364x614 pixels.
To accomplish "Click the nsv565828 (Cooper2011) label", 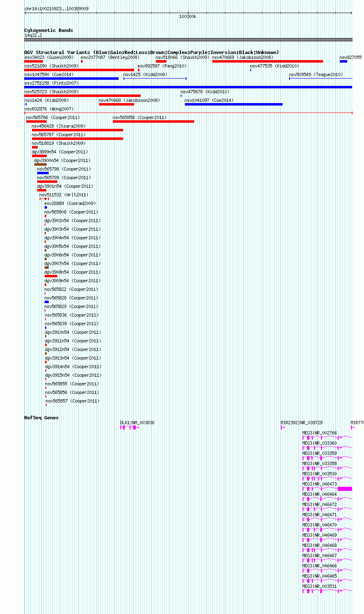I will point(72,298).
